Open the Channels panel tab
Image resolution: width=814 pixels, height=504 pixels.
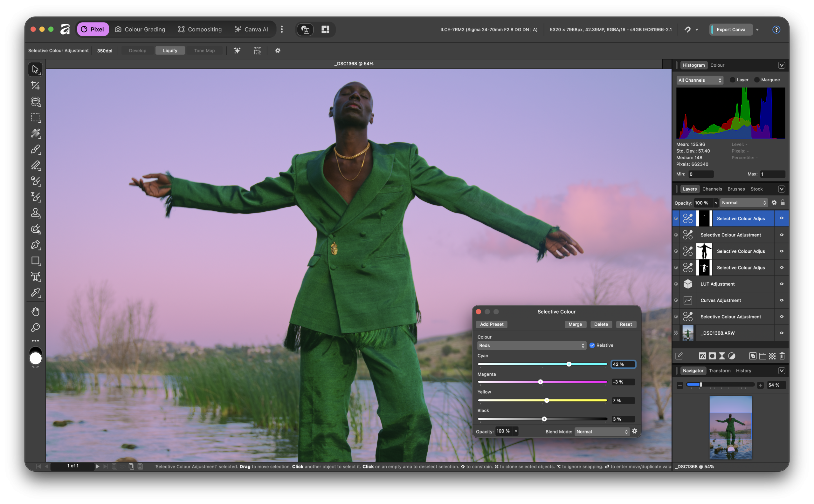click(x=712, y=189)
